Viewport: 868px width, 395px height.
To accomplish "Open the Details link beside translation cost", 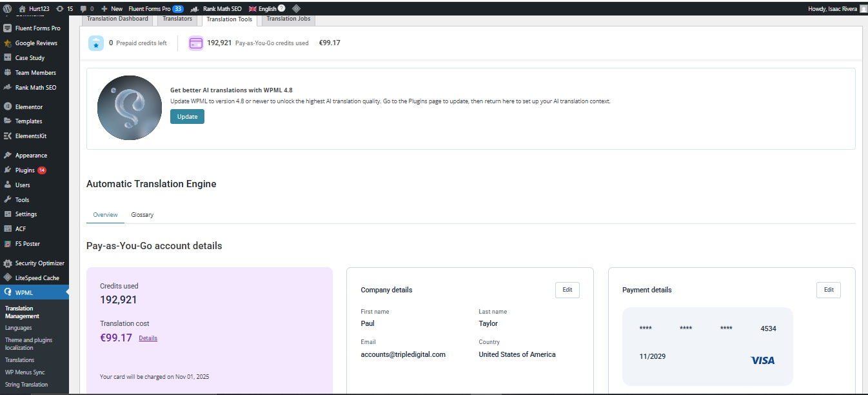I will (x=148, y=338).
